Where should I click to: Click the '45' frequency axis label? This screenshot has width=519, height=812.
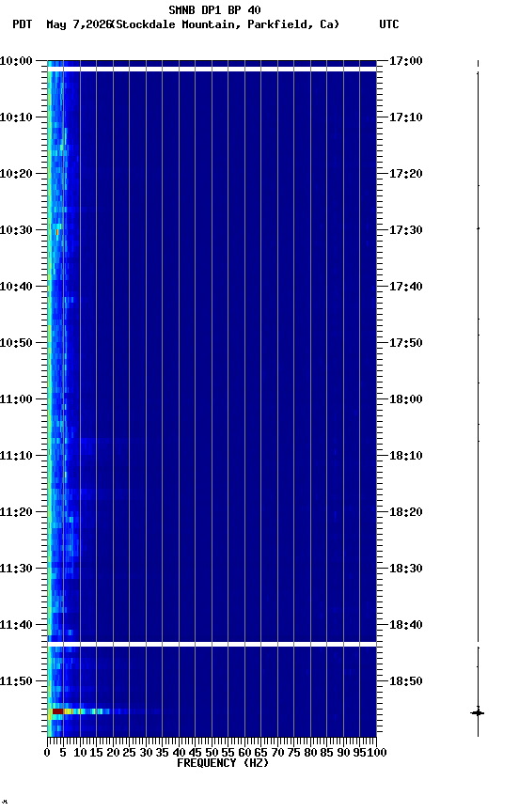[x=196, y=754]
